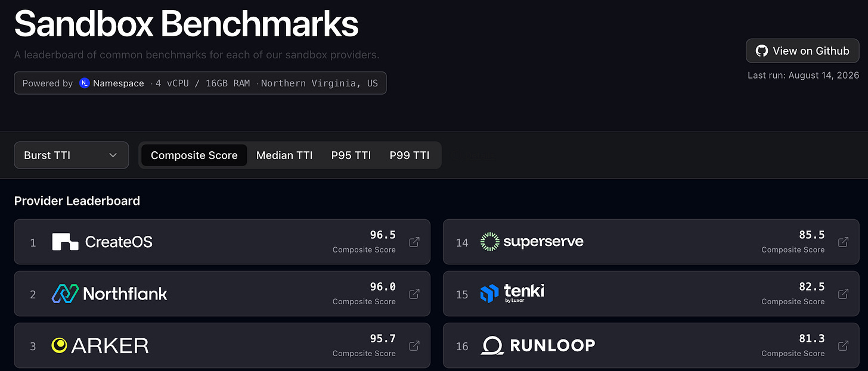The image size is (868, 371).
Task: Click rank number 14
Action: click(462, 242)
